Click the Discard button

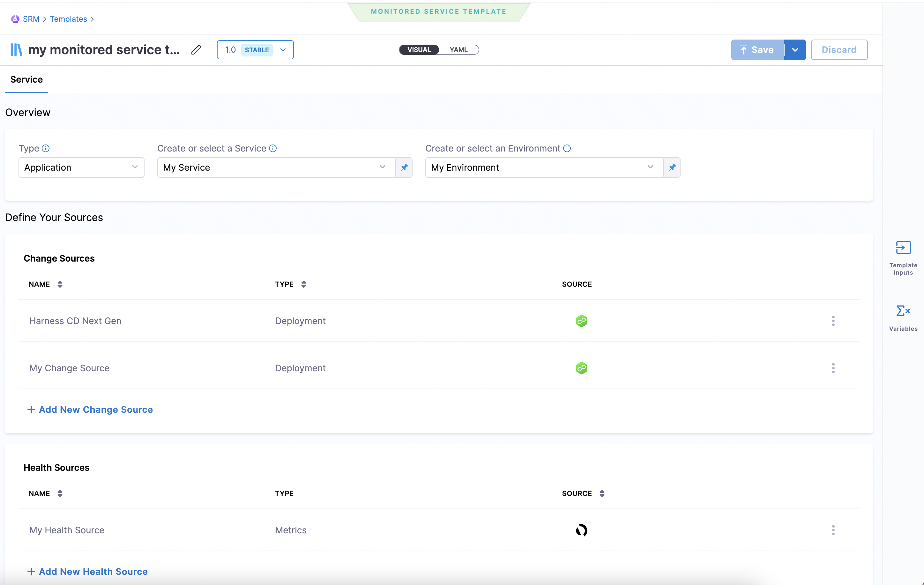[x=839, y=50]
